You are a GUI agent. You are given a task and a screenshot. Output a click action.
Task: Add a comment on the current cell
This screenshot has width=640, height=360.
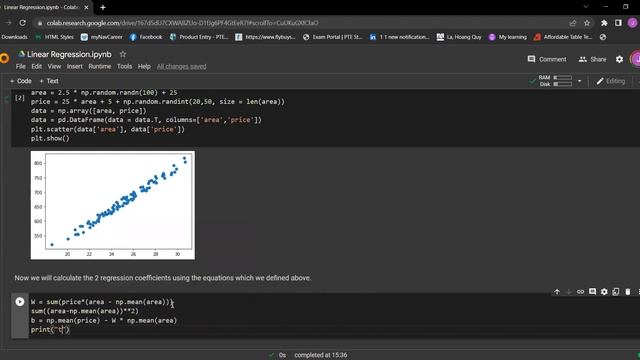click(592, 292)
